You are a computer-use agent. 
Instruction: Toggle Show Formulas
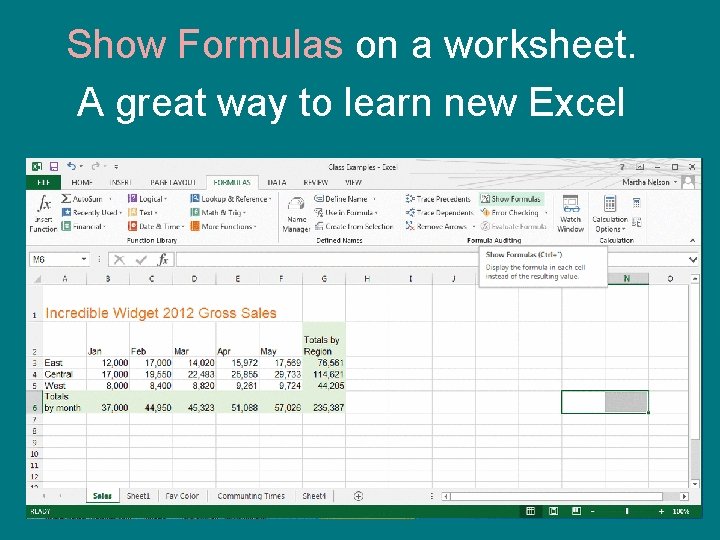(511, 199)
